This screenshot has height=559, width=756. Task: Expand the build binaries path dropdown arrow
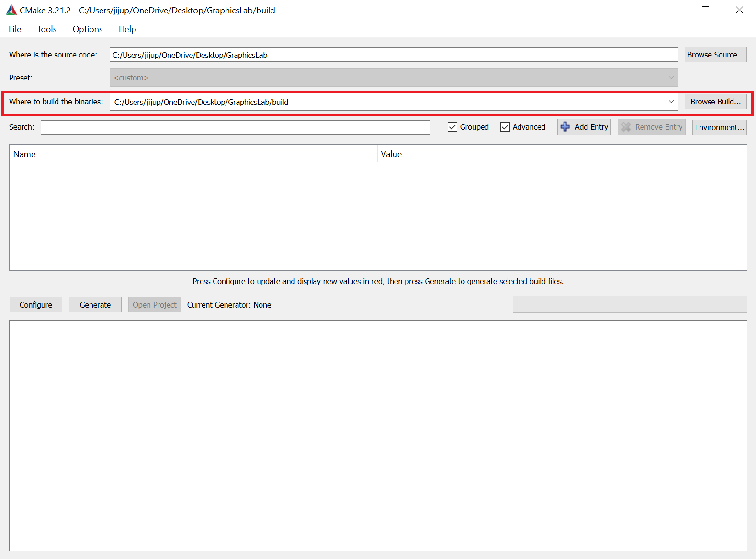tap(671, 102)
